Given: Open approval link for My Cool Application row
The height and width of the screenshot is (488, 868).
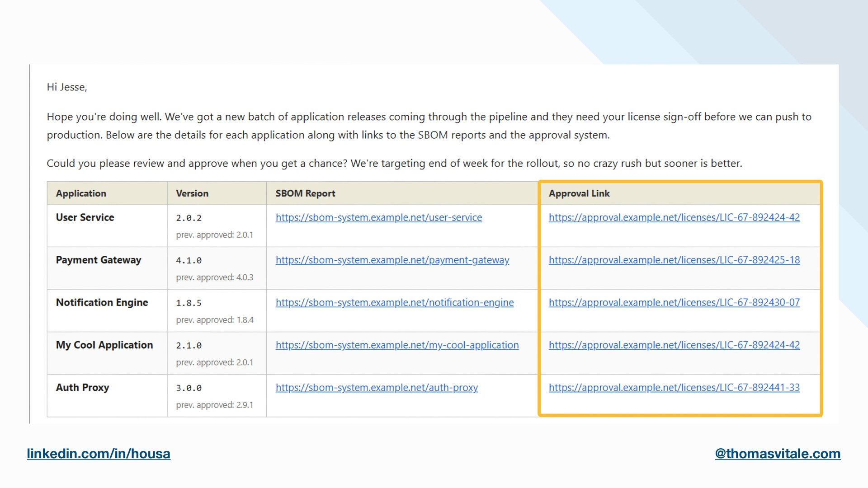Looking at the screenshot, I should click(674, 345).
